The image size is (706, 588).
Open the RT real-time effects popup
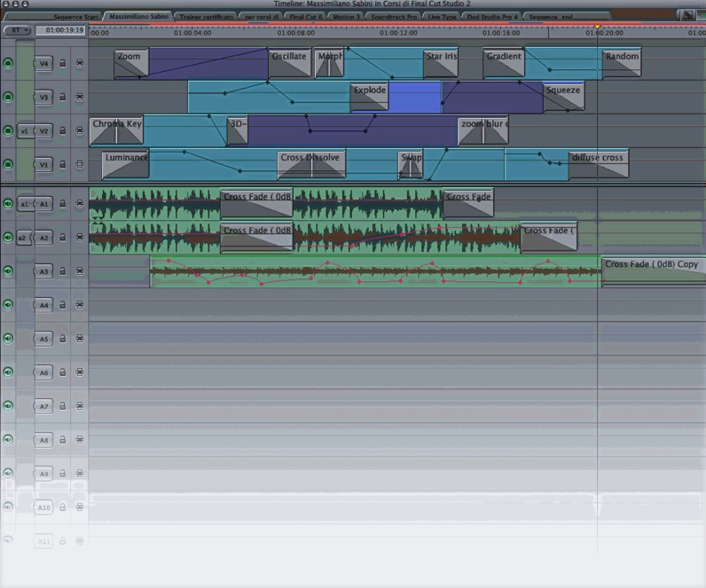tap(17, 30)
